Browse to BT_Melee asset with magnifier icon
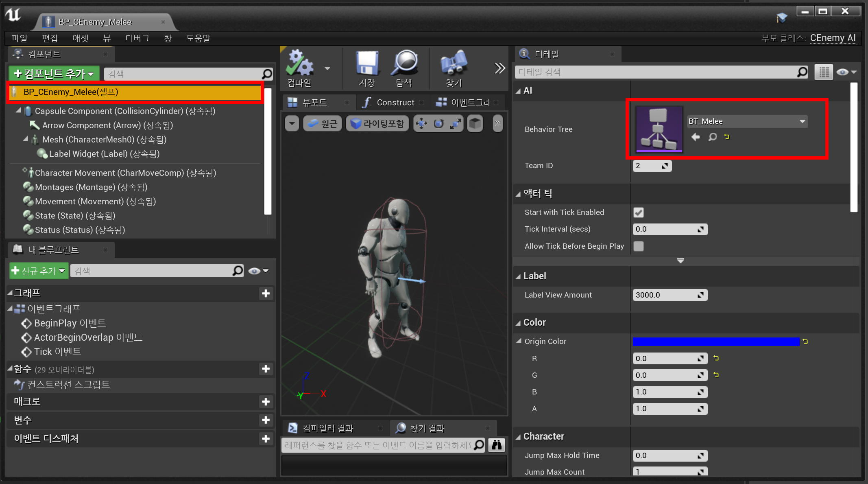Image resolution: width=868 pixels, height=484 pixels. (x=712, y=137)
